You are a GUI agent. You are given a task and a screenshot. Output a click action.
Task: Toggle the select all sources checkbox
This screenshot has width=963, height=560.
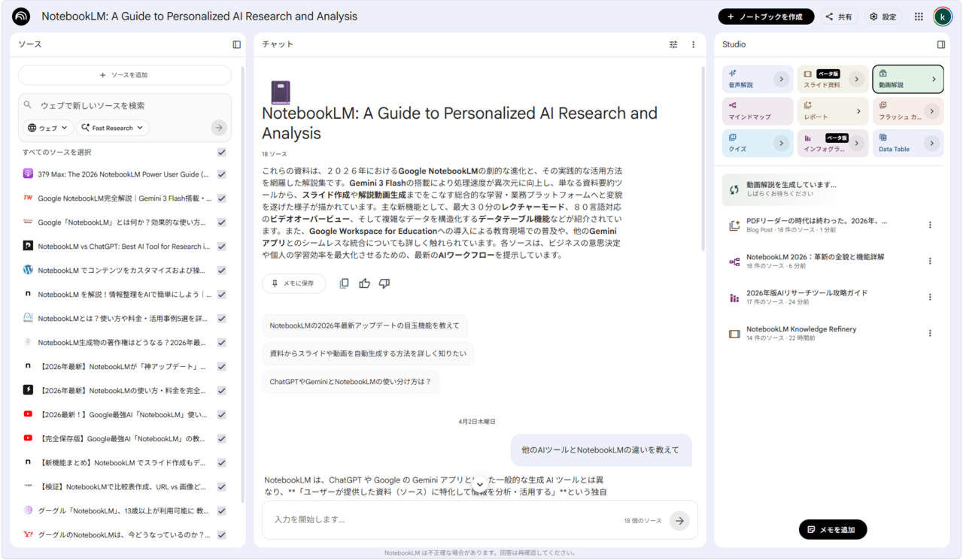coord(221,152)
